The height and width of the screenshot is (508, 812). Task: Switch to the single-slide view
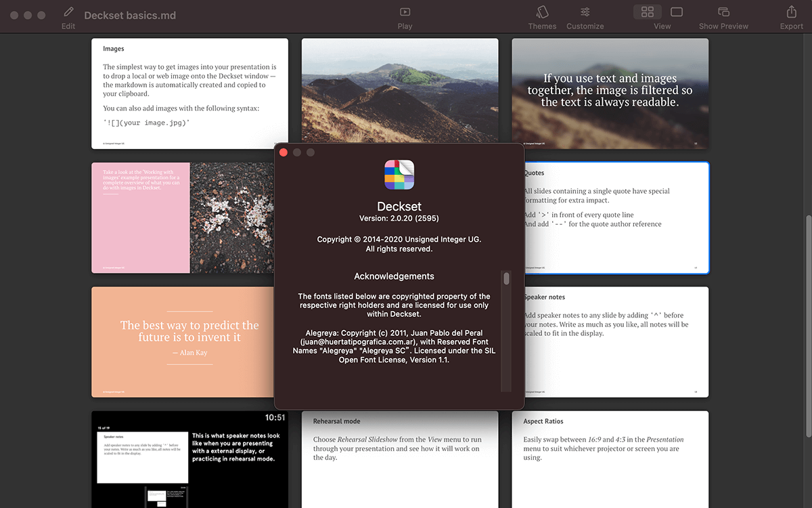(x=677, y=12)
